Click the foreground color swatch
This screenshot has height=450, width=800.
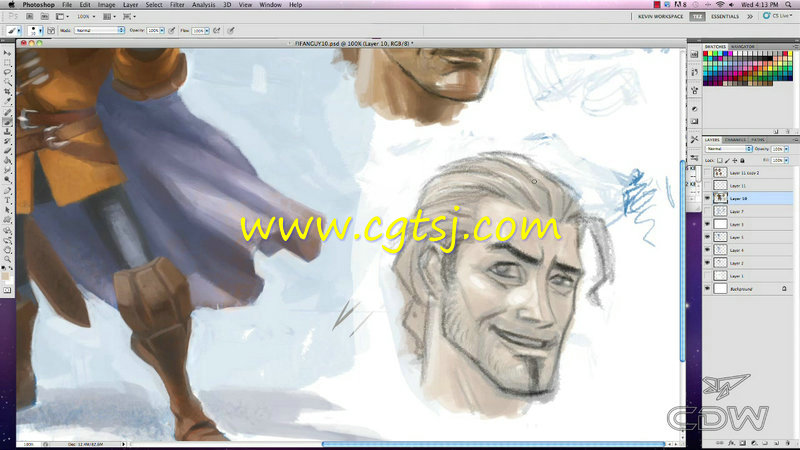(6, 276)
